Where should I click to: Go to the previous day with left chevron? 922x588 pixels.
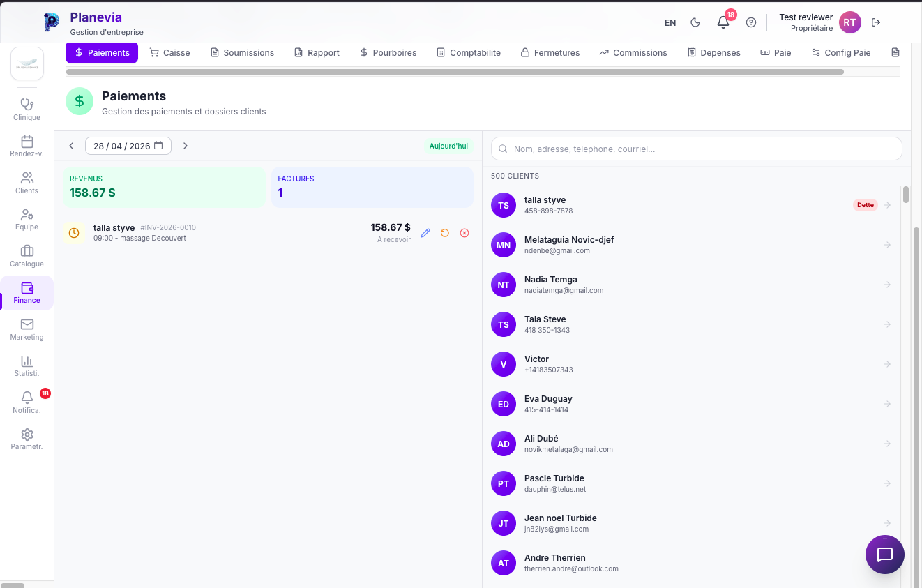tap(71, 146)
